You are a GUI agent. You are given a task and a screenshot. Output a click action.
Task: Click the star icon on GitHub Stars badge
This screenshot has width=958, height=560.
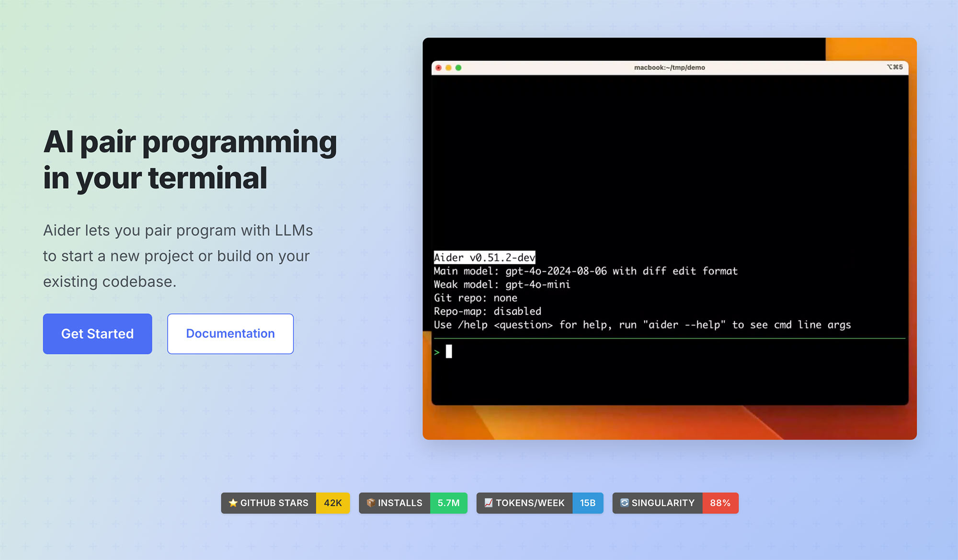233,503
